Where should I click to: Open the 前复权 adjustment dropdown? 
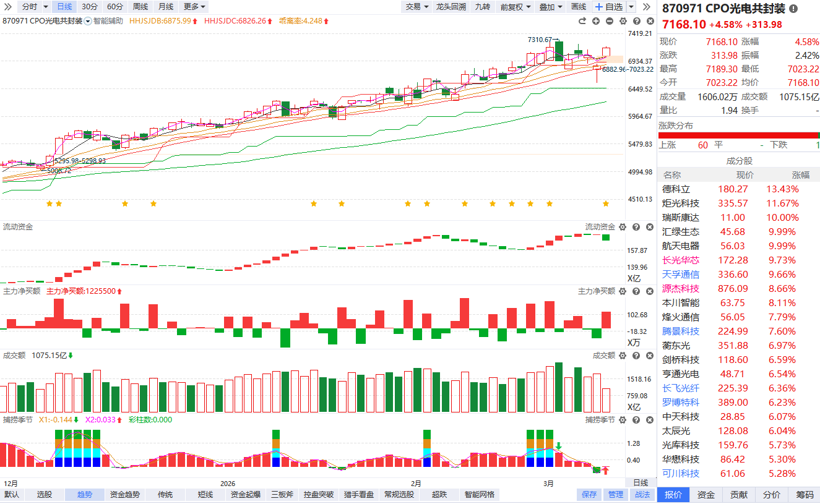[514, 7]
